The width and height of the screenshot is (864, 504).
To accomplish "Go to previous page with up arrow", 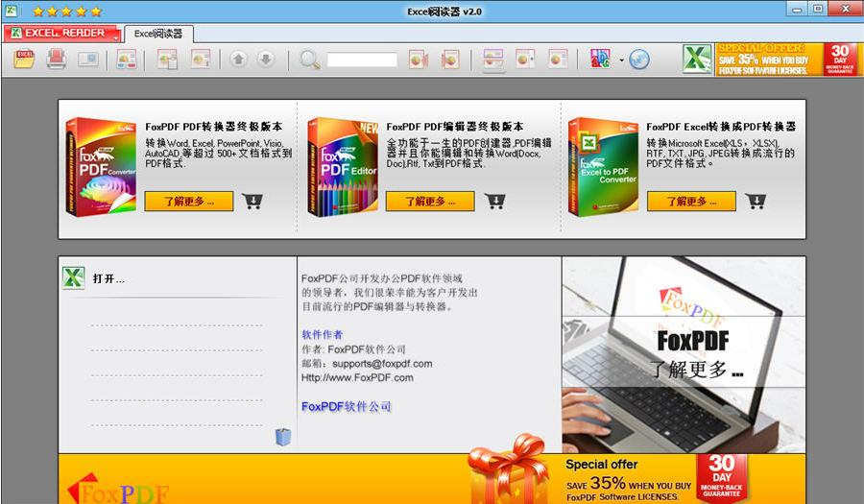I will pyautogui.click(x=238, y=59).
